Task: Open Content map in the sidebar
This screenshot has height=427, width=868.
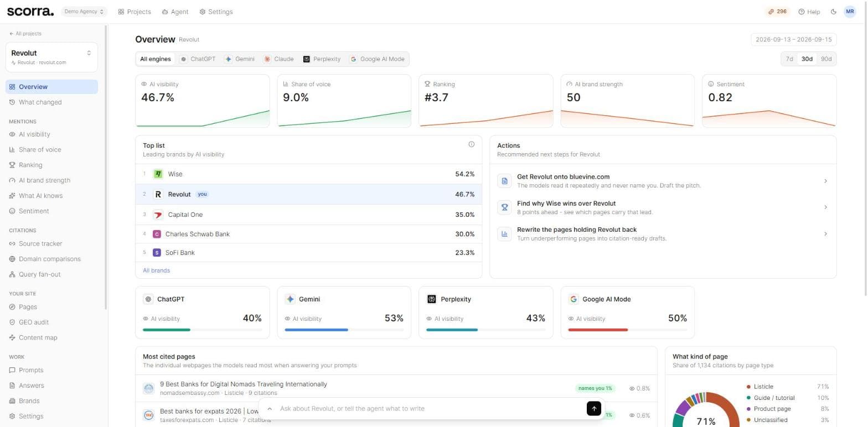Action: (x=51, y=338)
